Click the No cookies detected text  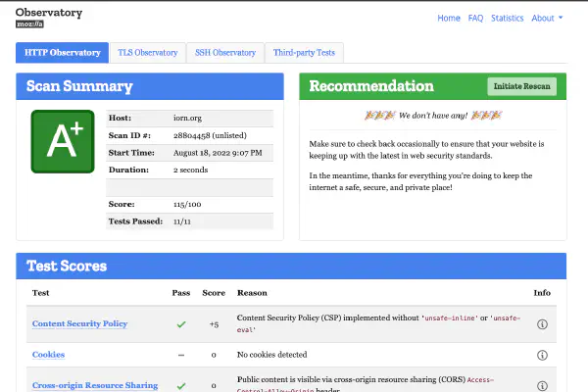[271, 355]
